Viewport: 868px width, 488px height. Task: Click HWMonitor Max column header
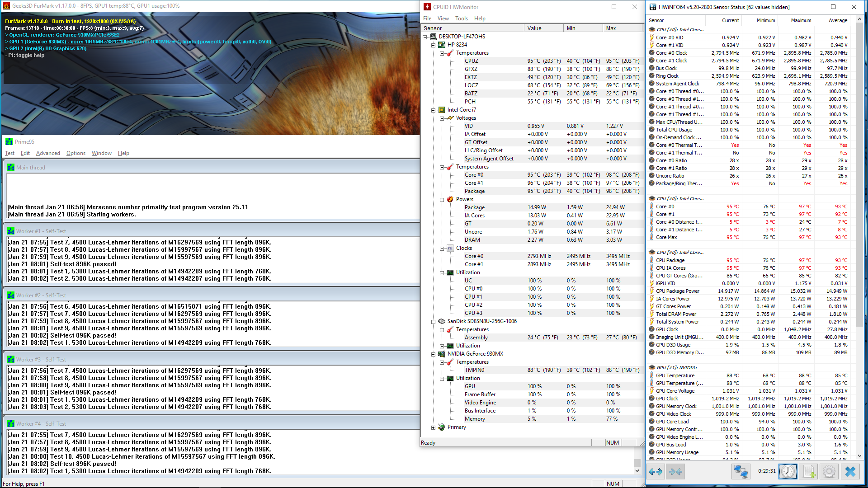[623, 28]
